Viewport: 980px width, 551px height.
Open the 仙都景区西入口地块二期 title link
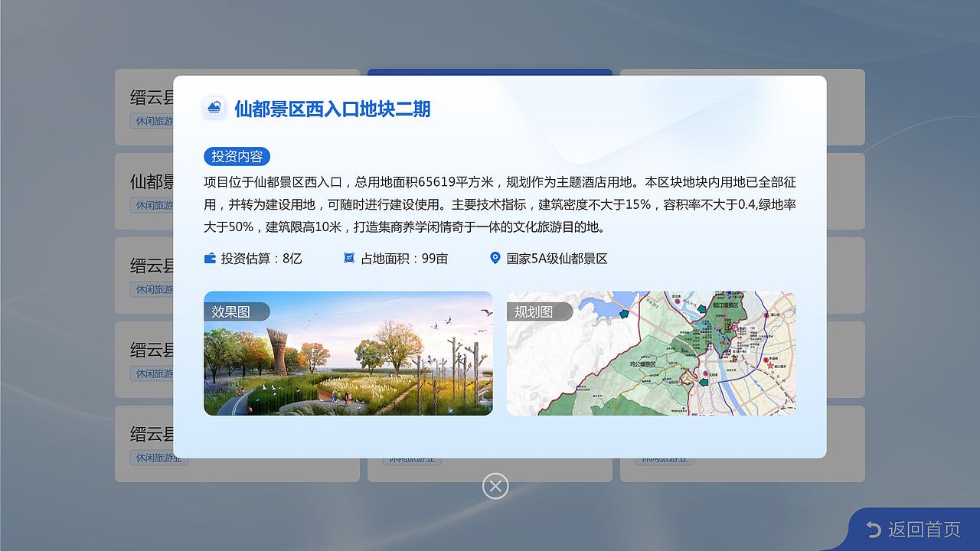click(x=331, y=109)
